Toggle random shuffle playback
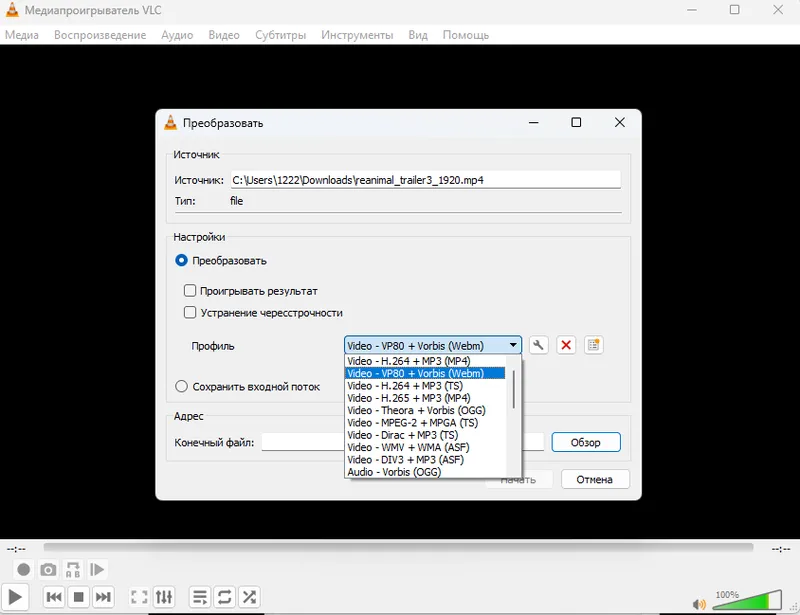Screen dimensions: 800x615 [249, 597]
